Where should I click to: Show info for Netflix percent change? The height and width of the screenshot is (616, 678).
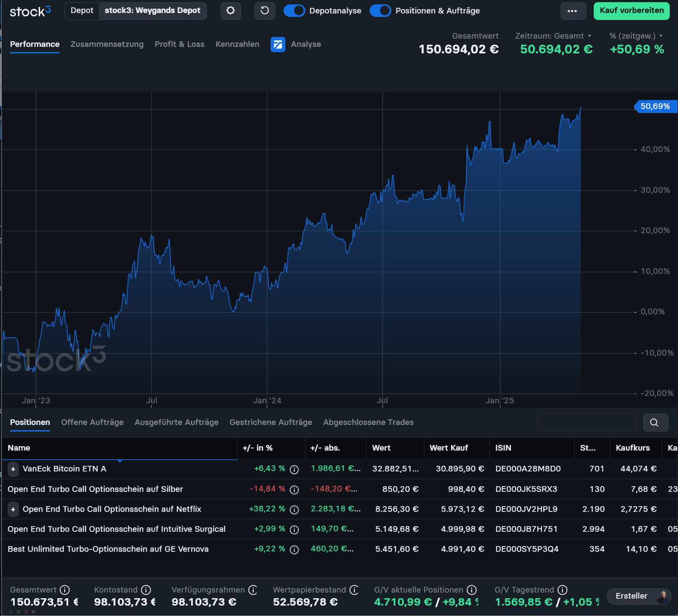(x=294, y=509)
